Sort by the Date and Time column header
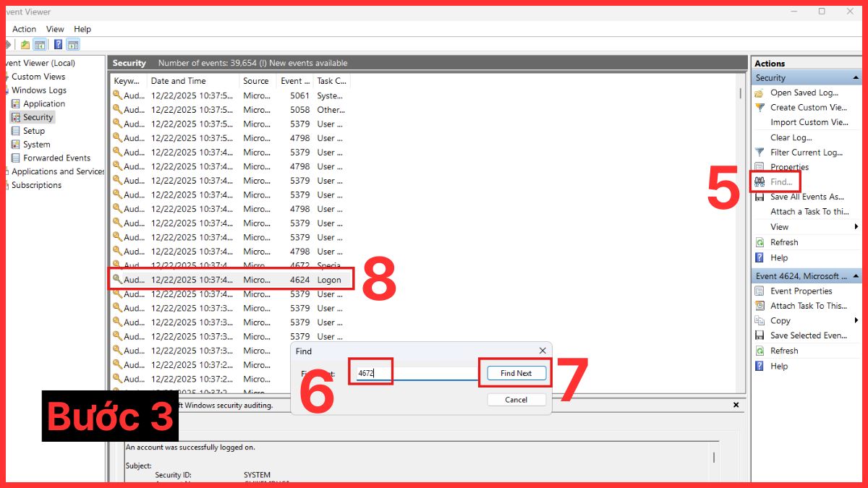 (193, 81)
